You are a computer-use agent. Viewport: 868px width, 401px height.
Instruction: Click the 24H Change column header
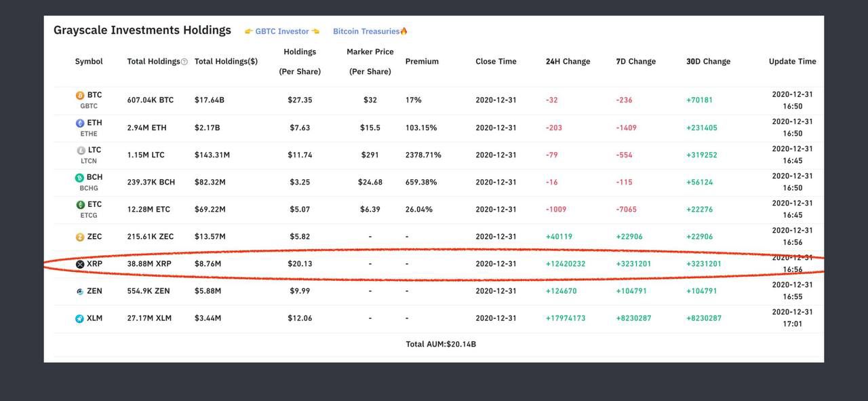tap(568, 61)
